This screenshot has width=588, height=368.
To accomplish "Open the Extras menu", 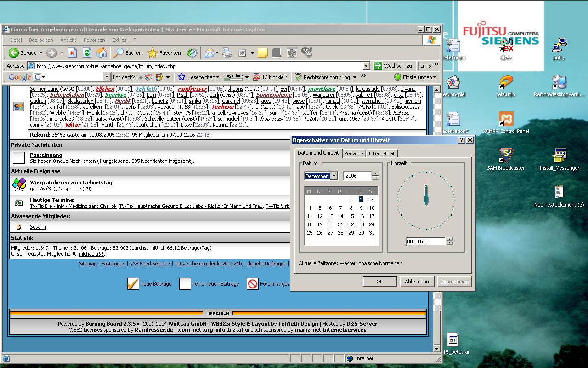I will 119,40.
